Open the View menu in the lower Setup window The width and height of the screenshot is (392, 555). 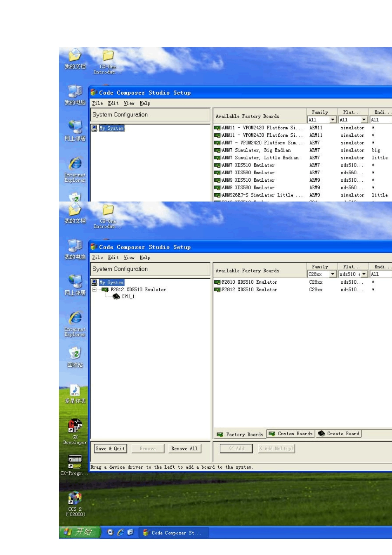[129, 258]
